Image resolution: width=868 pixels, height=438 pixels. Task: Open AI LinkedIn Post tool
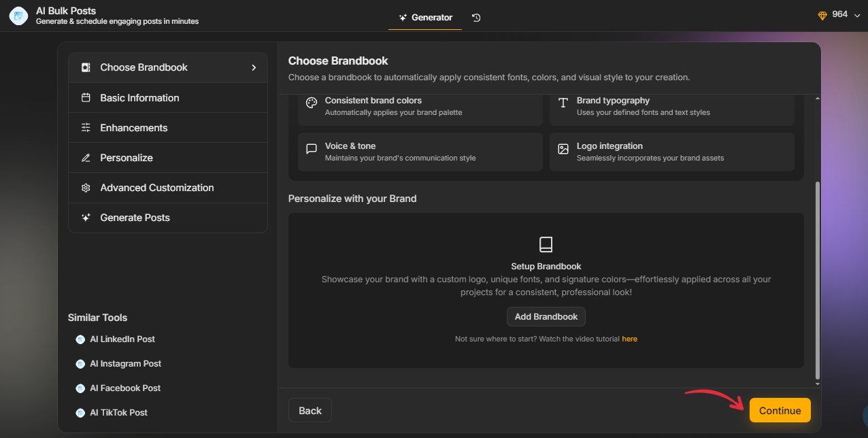[122, 339]
